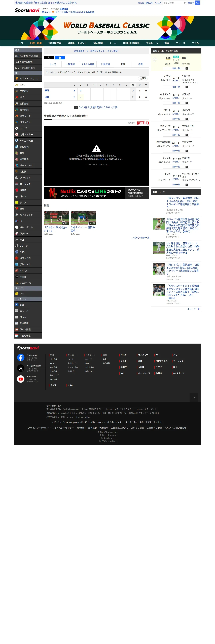This screenshot has height=644, width=215.
Task: Open この試合の動画一覧 link
Action: 140,238
